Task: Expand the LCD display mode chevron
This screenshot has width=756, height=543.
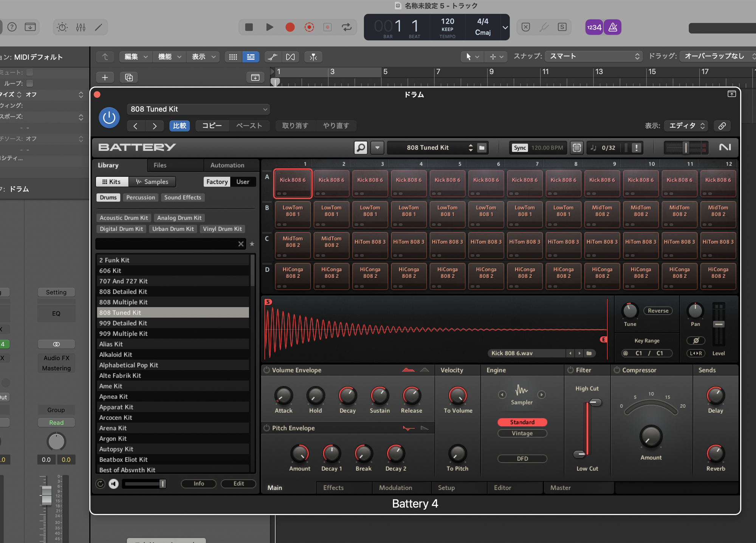Action: 505,27
